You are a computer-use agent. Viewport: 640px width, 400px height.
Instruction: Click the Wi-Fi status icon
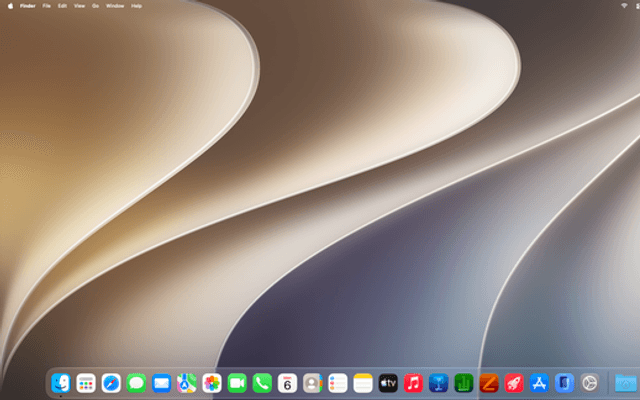pyautogui.click(x=624, y=6)
